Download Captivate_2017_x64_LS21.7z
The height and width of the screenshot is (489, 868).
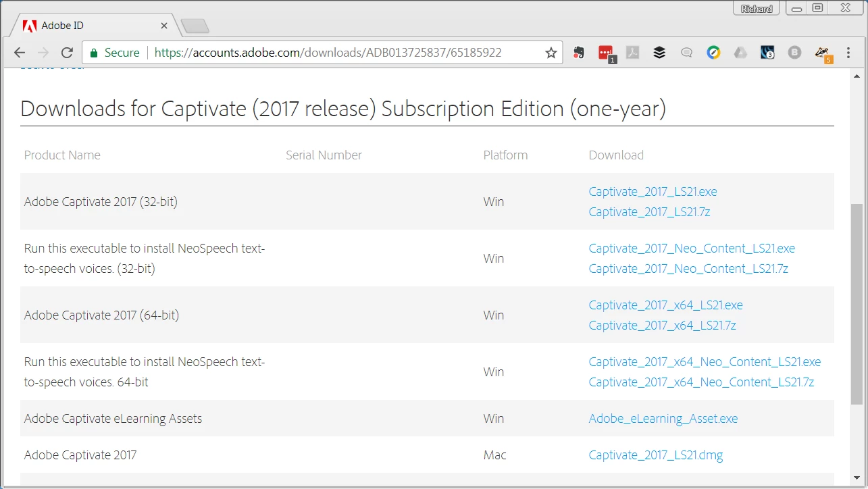tap(662, 326)
